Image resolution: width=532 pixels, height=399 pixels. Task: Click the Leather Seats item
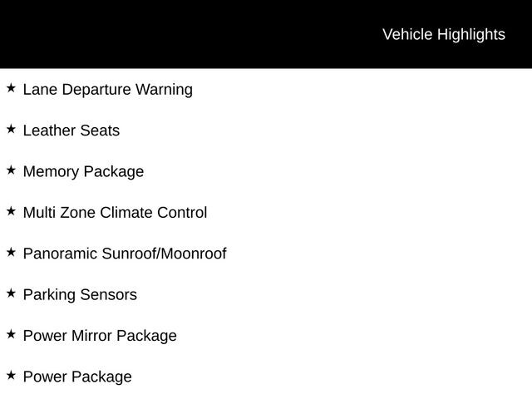pos(71,131)
